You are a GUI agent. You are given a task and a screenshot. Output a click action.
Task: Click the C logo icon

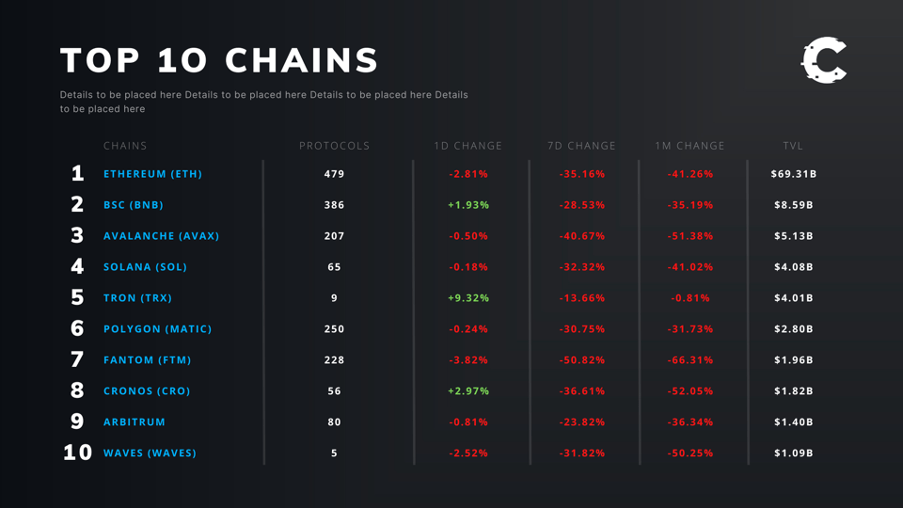click(x=824, y=62)
